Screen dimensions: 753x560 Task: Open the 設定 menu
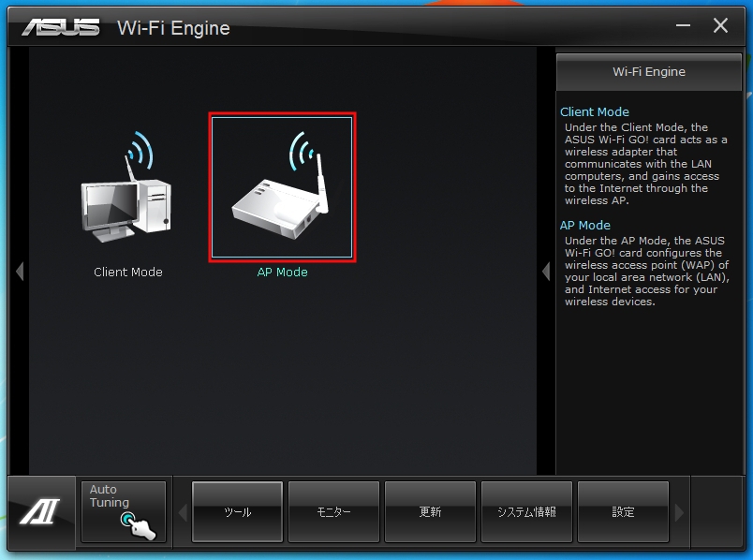pos(624,512)
